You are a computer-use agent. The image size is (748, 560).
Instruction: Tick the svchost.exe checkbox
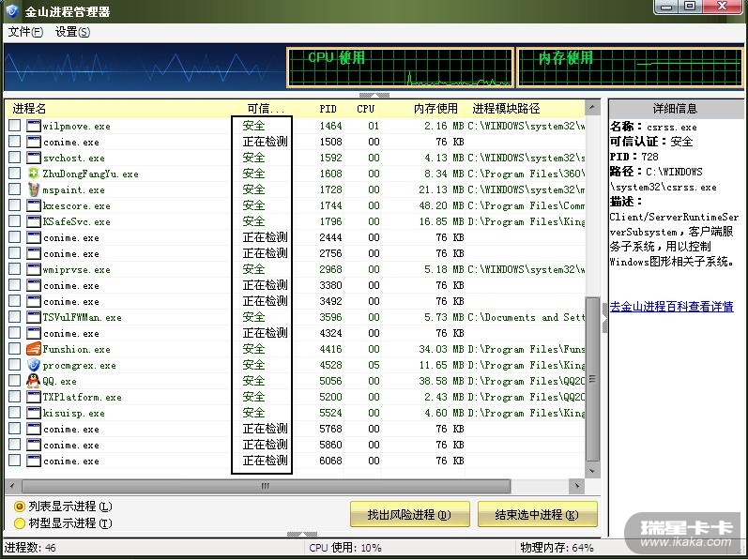point(15,158)
